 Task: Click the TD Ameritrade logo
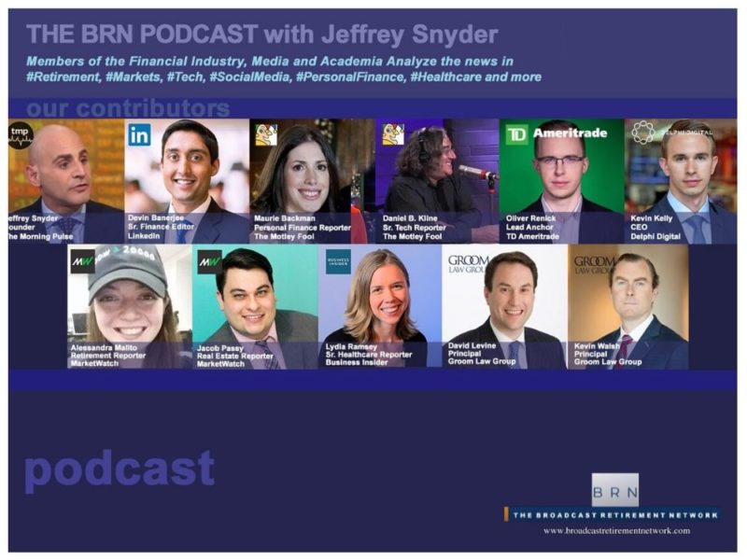click(556, 133)
